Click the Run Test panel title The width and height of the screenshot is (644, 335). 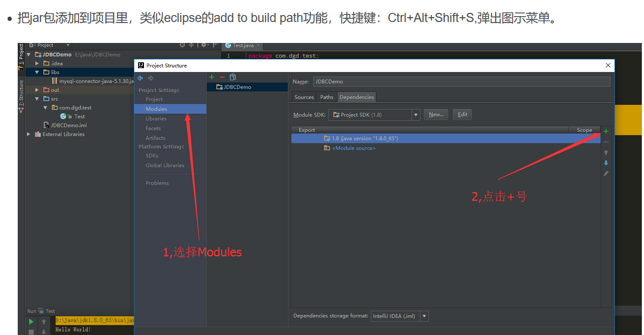[x=41, y=311]
